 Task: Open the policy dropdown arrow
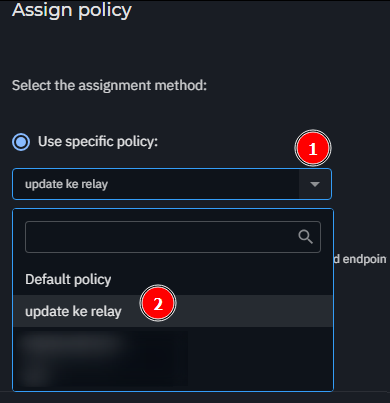pyautogui.click(x=315, y=184)
